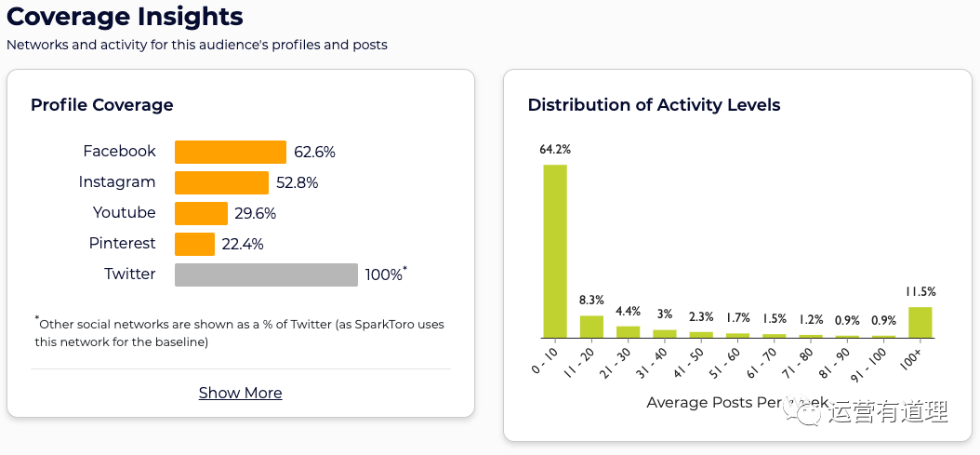Click the Coverage Insights page title
980x455 pixels.
pyautogui.click(x=125, y=17)
